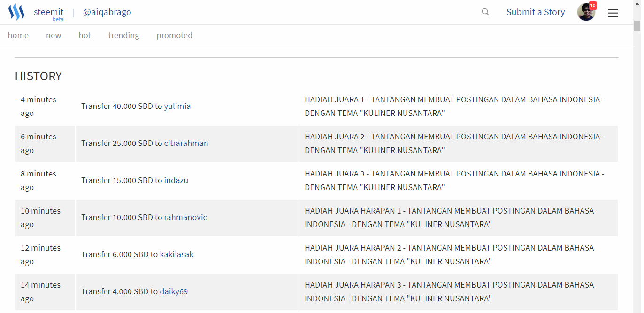Click the HISTORY heading
This screenshot has width=644, height=313.
[38, 76]
